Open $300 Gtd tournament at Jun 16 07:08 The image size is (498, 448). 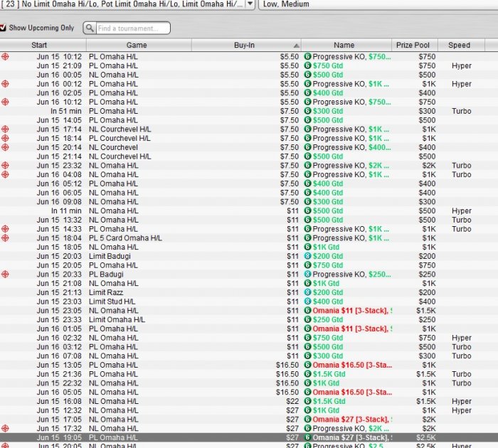coord(328,356)
